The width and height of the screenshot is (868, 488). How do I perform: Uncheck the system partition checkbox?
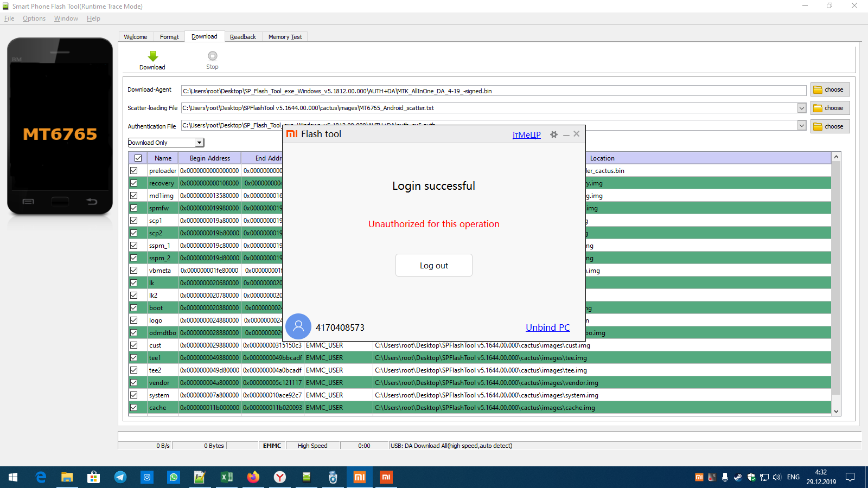[134, 395]
